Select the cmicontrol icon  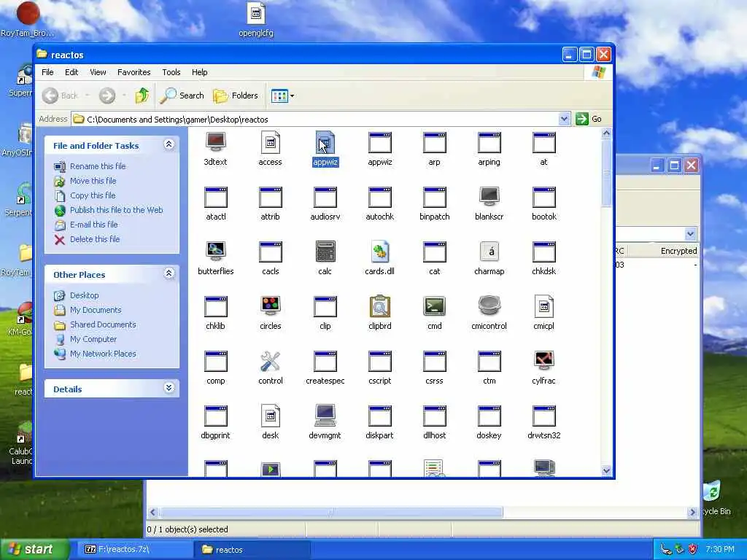489,306
